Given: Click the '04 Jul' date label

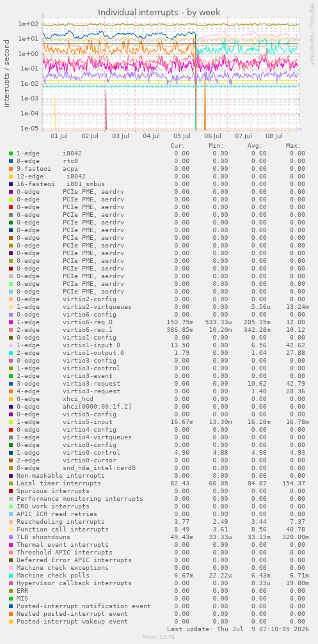Looking at the screenshot, I should pos(151,136).
